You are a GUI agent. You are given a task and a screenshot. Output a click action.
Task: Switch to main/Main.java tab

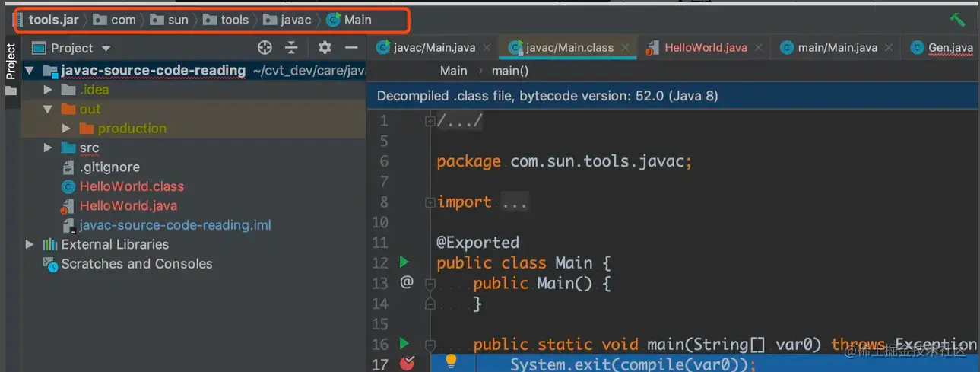point(837,47)
